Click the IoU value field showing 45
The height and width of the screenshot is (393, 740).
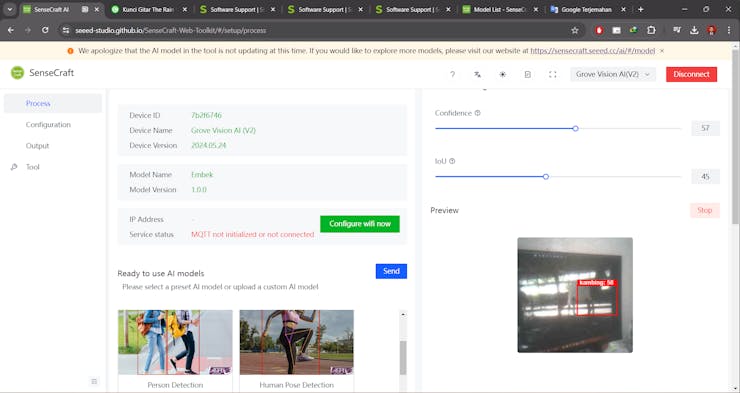pyautogui.click(x=705, y=176)
